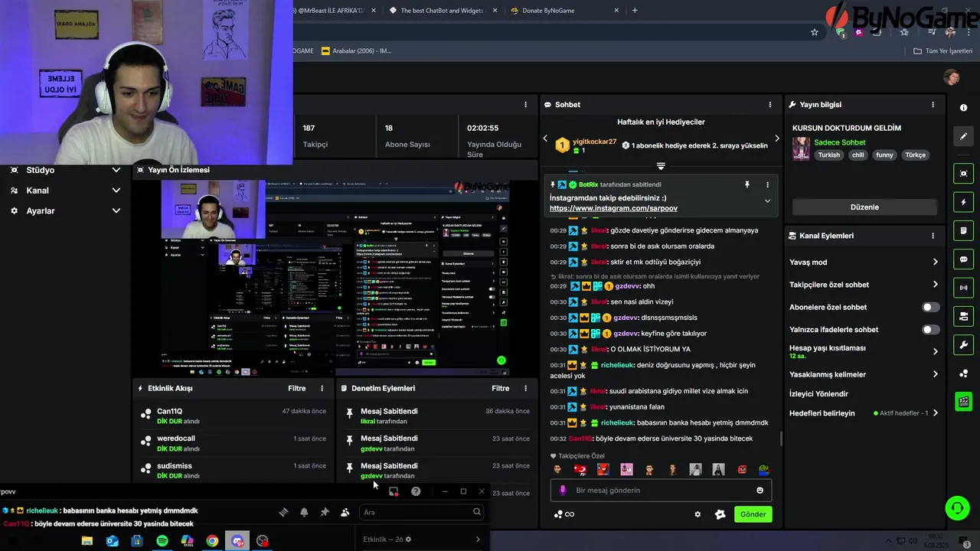
Task: Click Discord notification bell icon
Action: [304, 512]
